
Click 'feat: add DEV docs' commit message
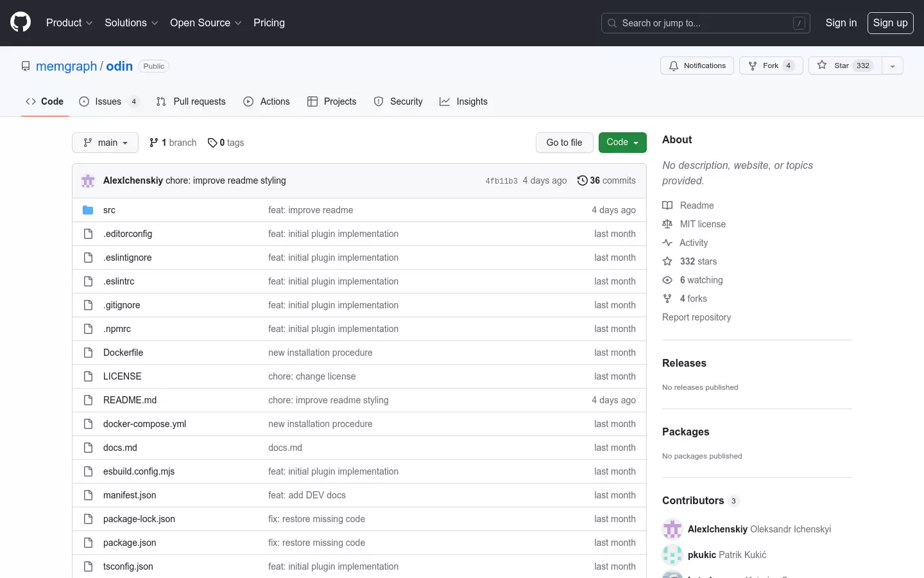pos(307,495)
